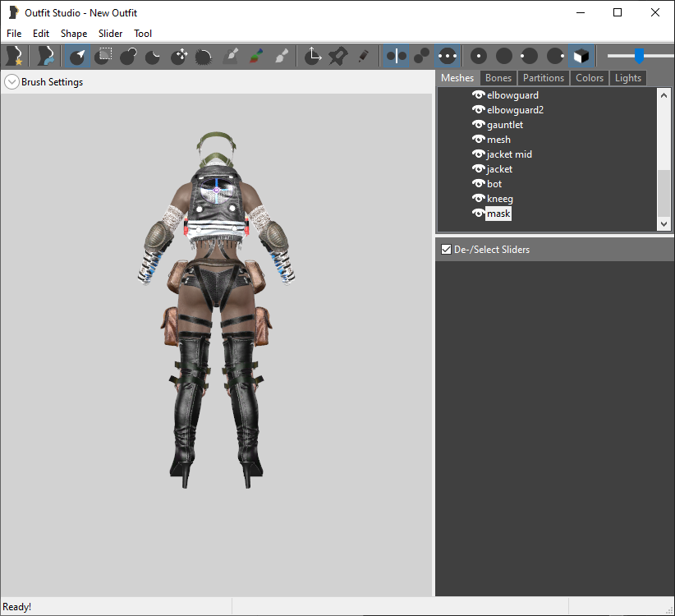
Task: Select the Color Paint brush
Action: [256, 56]
